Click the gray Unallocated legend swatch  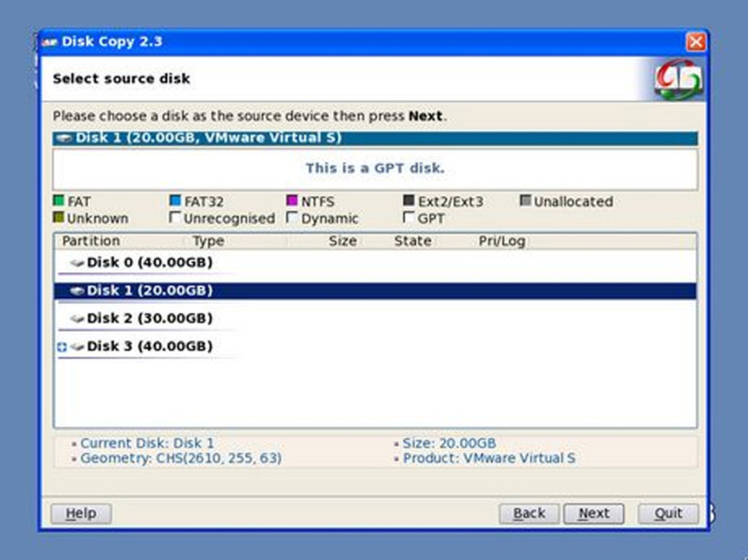(x=525, y=200)
